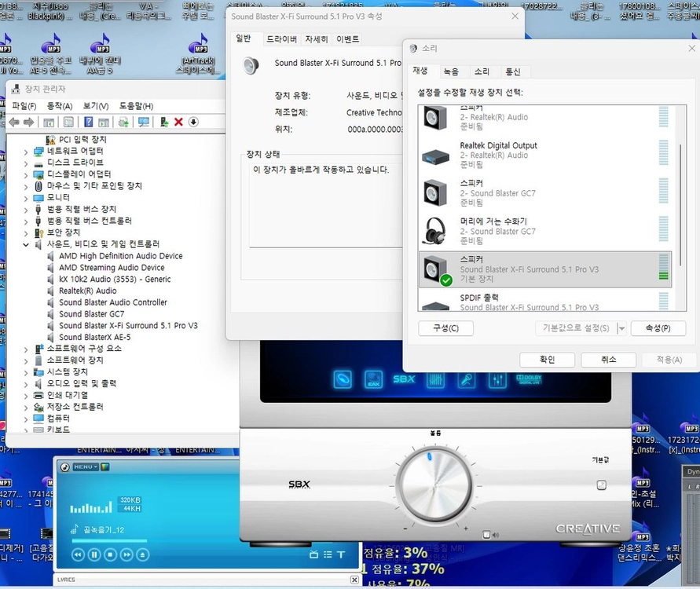Switch to the 녹음 tab in Sound dialog
The width and height of the screenshot is (700, 589).
pos(451,71)
